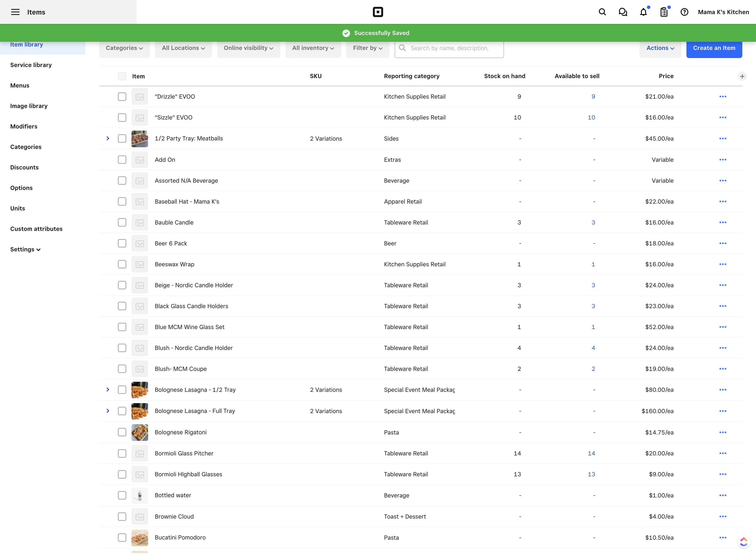The width and height of the screenshot is (756, 554).
Task: Check the notifications bell icon
Action: (643, 12)
